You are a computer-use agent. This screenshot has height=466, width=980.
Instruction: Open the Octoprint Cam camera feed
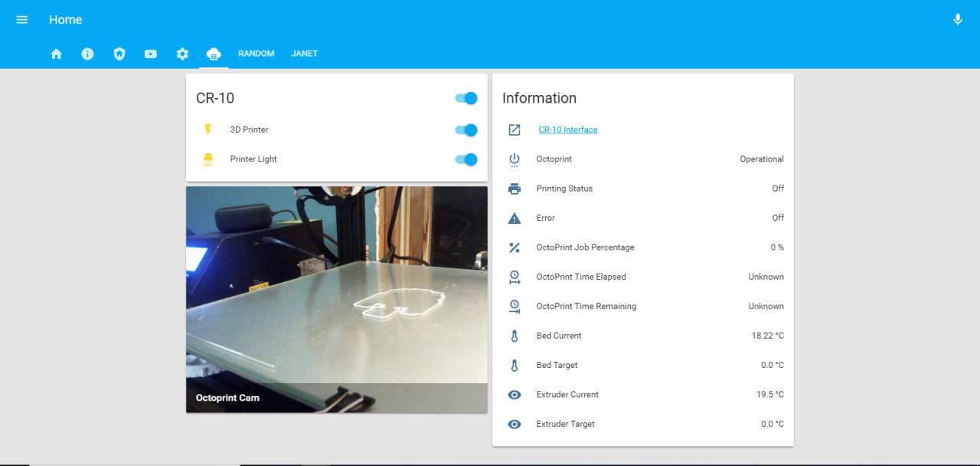(x=337, y=300)
